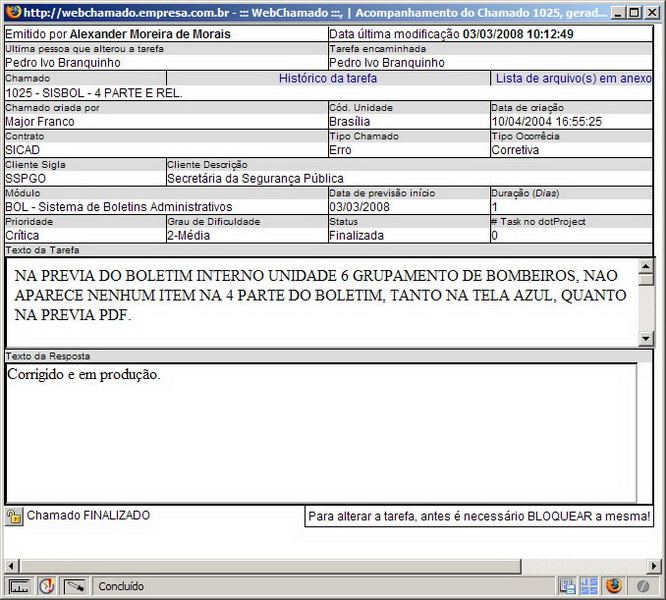Open the Histórico da tarefa link
666x600 pixels.
[x=328, y=78]
